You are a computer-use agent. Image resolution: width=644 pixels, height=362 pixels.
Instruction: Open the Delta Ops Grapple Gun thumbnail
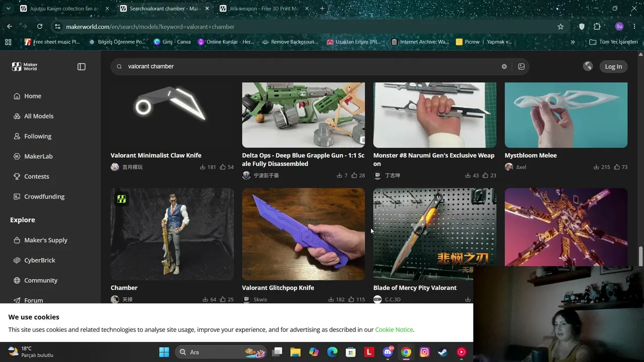pyautogui.click(x=303, y=115)
